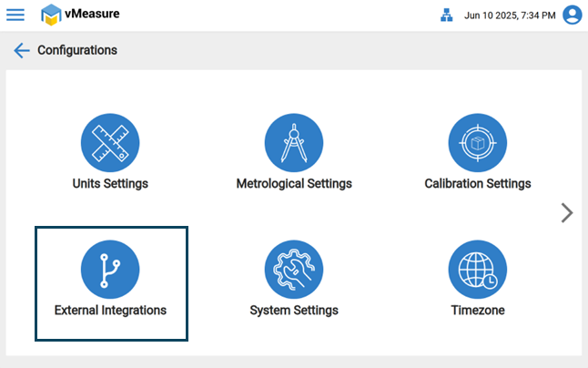Click the Timezone label
This screenshot has height=368, width=588.
point(477,311)
